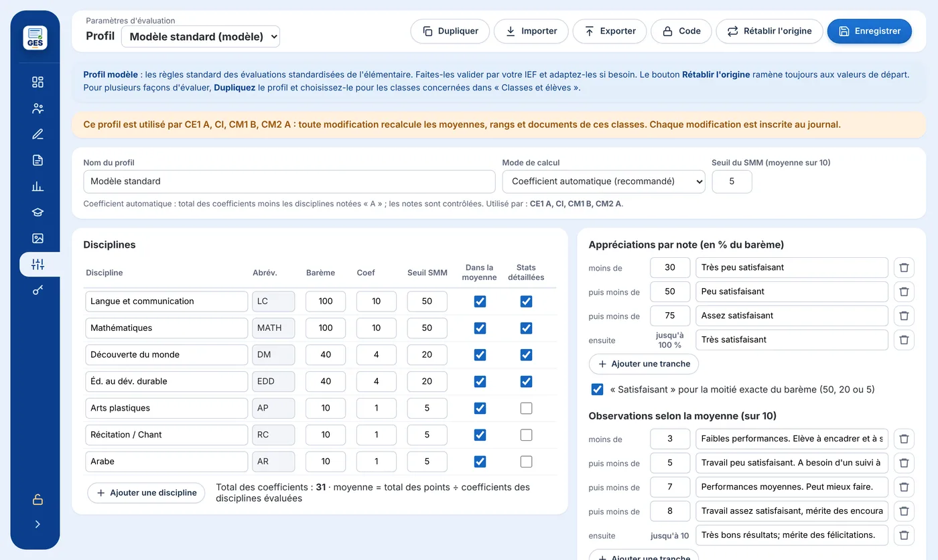Open the Profil 'Modèle standard (modèle)' dropdown
This screenshot has width=938, height=560.
200,37
